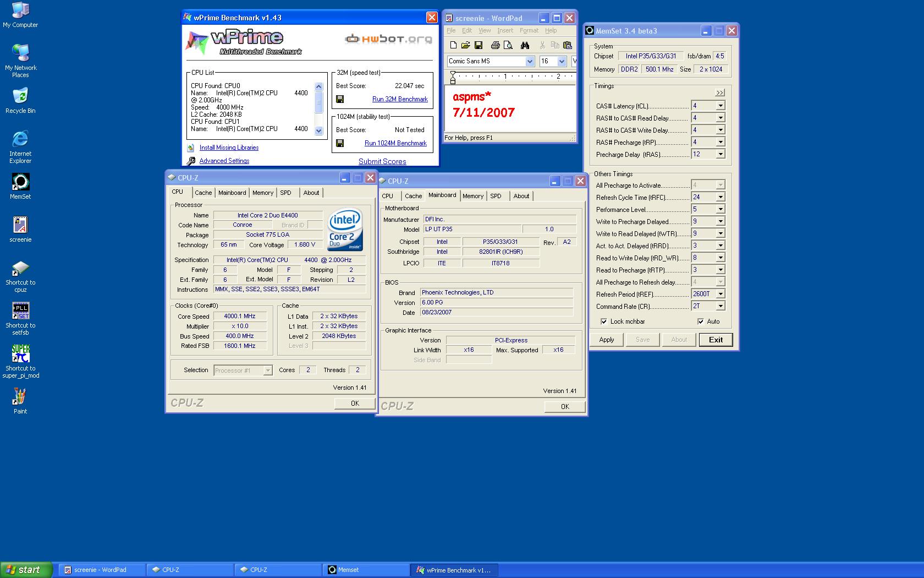Click the Run 32M Benchmark link
Viewport: 924px width, 578px height.
400,99
